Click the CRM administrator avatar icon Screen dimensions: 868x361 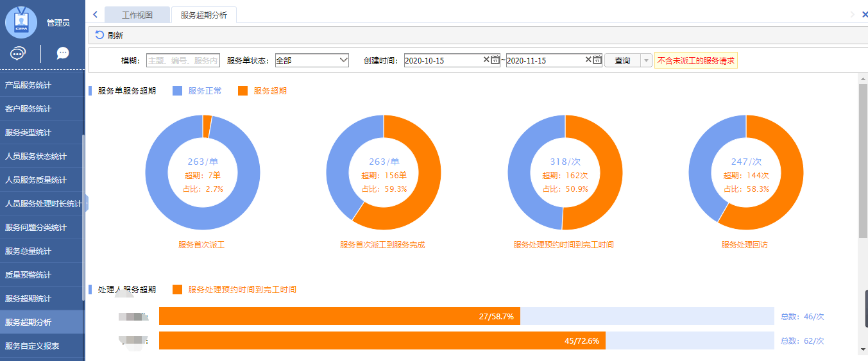coord(21,22)
